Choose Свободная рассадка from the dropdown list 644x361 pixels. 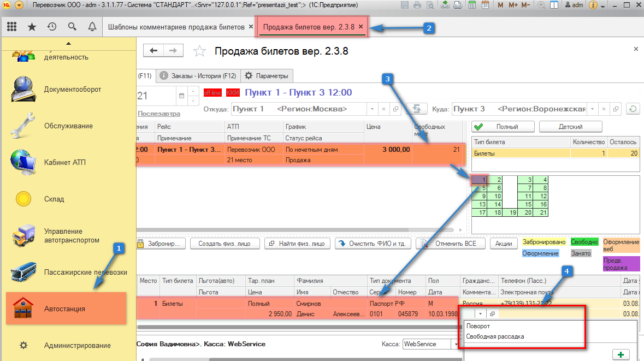tap(495, 336)
